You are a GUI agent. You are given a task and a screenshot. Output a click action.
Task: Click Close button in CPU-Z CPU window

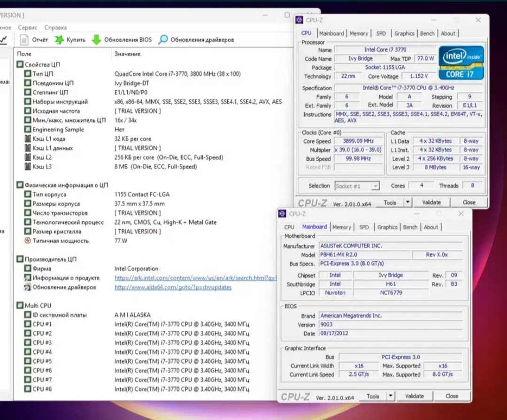coord(469,202)
